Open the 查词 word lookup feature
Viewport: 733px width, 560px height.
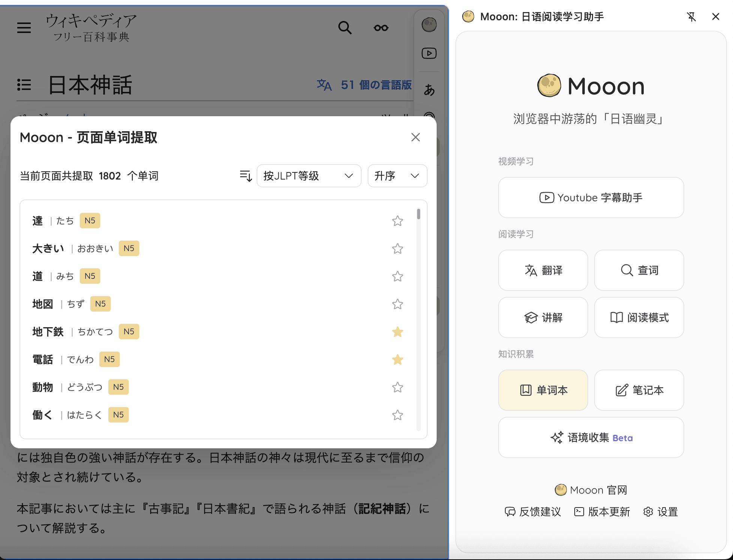[639, 270]
